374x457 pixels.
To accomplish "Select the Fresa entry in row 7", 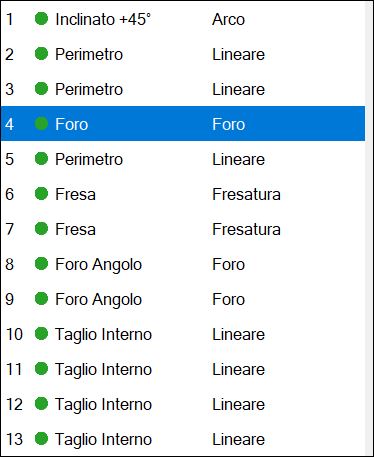I will click(75, 229).
